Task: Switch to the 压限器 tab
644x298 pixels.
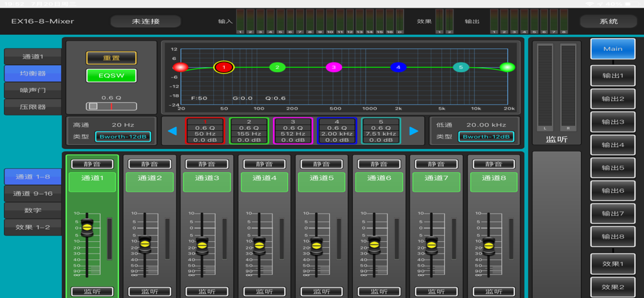Action: coord(33,106)
